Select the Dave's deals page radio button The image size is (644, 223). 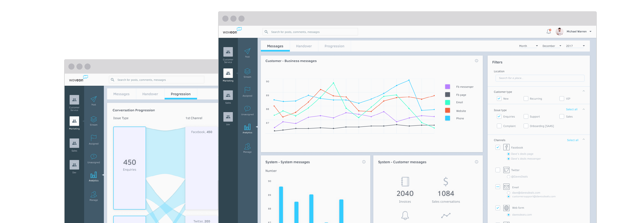pos(508,154)
